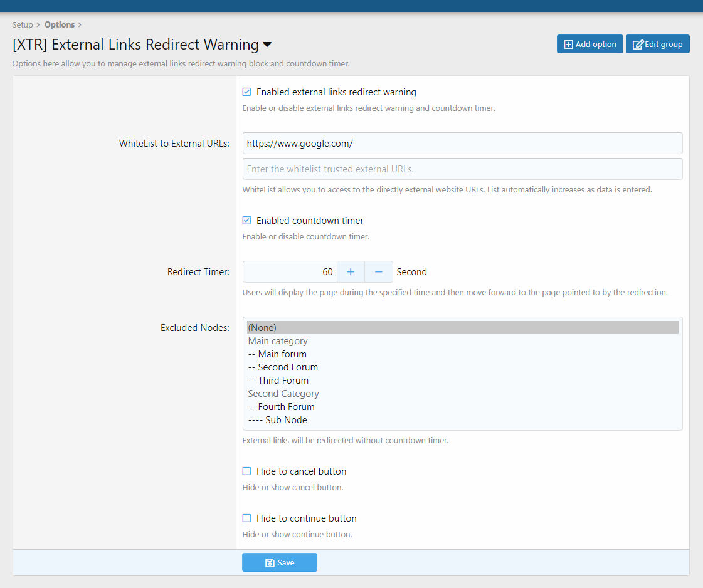703x588 pixels.
Task: Click the Edit group button
Action: click(657, 44)
